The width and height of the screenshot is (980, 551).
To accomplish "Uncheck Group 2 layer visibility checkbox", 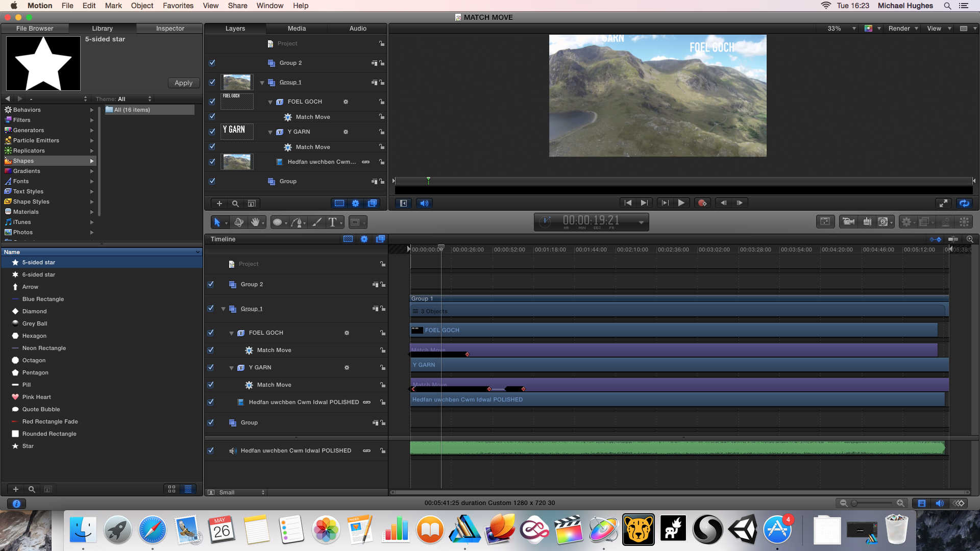I will tap(212, 63).
